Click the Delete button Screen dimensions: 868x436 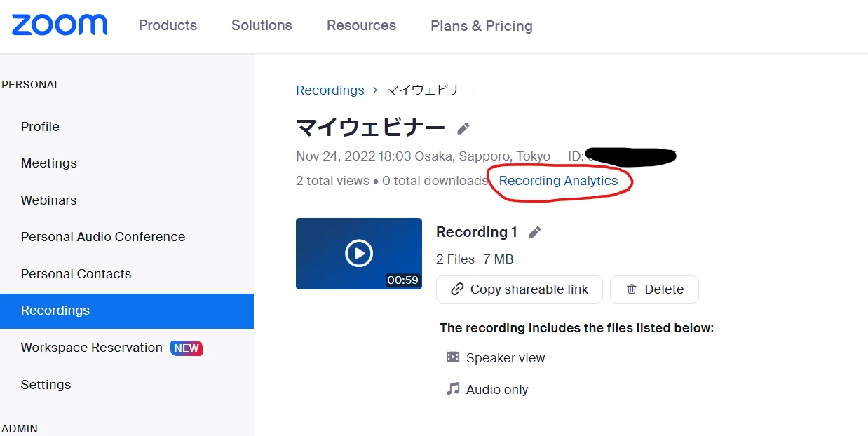tap(654, 289)
